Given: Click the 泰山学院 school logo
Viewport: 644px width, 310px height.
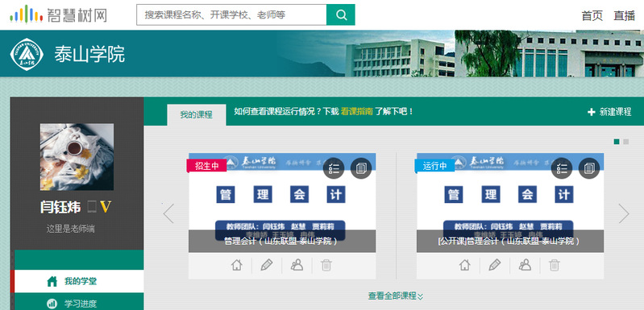Looking at the screenshot, I should (27, 54).
